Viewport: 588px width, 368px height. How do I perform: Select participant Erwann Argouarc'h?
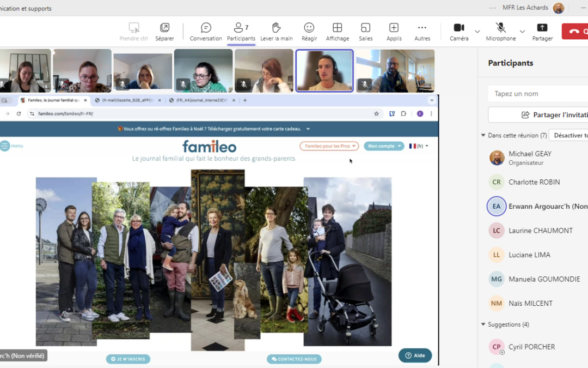click(538, 206)
